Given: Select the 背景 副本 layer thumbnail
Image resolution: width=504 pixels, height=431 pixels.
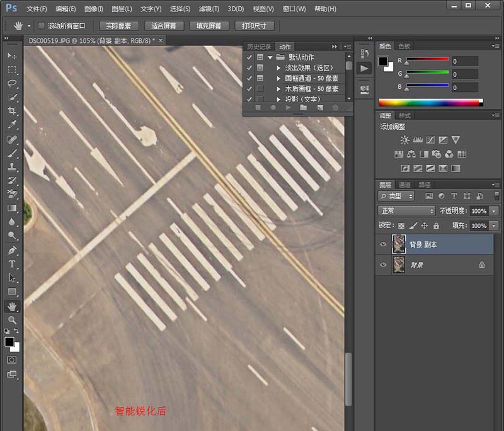Looking at the screenshot, I should pyautogui.click(x=398, y=244).
